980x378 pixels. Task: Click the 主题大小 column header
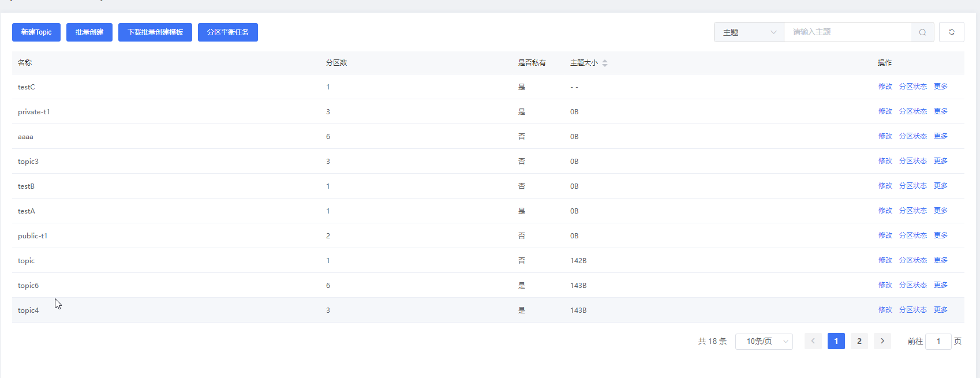(x=584, y=63)
